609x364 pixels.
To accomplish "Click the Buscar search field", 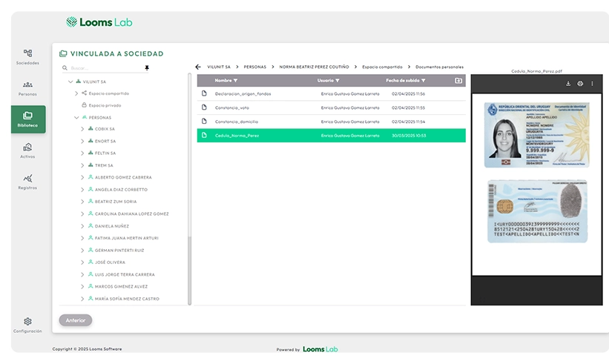I will 104,67.
